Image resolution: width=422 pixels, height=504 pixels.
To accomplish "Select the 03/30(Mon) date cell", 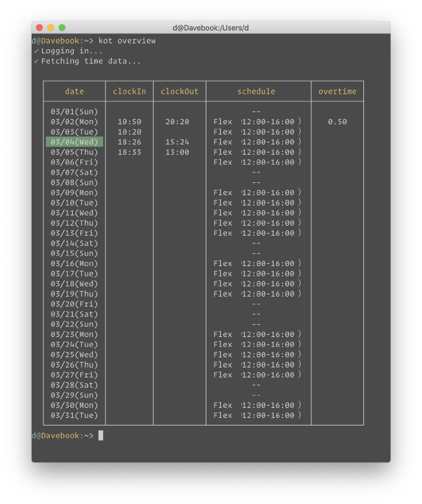I will (74, 406).
